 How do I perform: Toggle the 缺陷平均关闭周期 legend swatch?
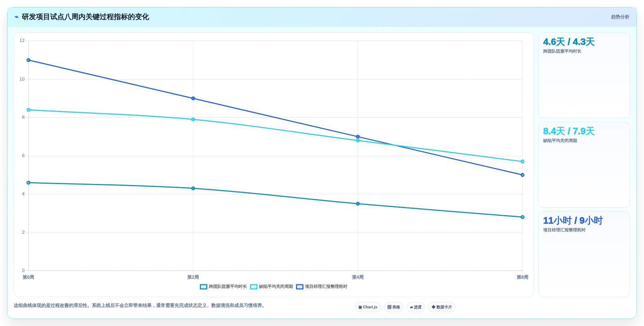254,287
